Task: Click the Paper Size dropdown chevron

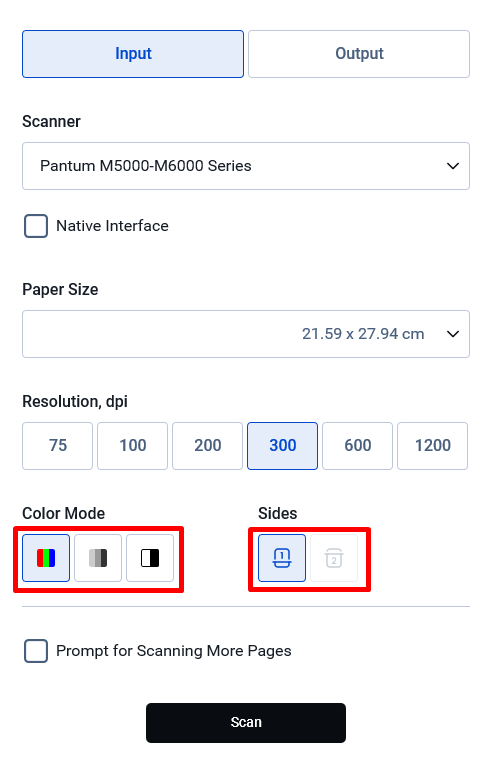Action: point(453,334)
